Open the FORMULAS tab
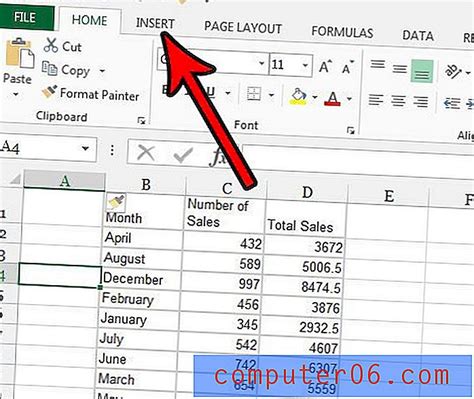 (342, 32)
